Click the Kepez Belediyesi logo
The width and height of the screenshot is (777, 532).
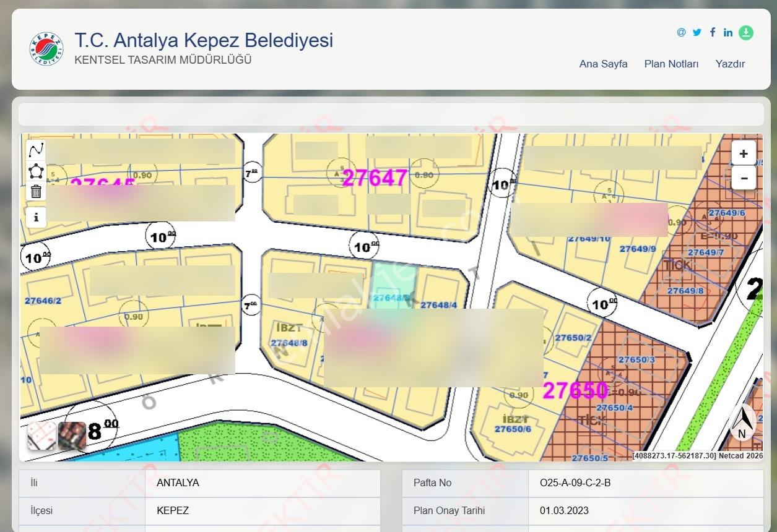tap(46, 49)
